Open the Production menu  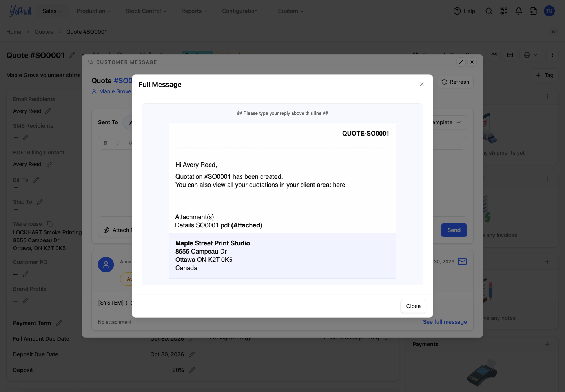pos(94,11)
